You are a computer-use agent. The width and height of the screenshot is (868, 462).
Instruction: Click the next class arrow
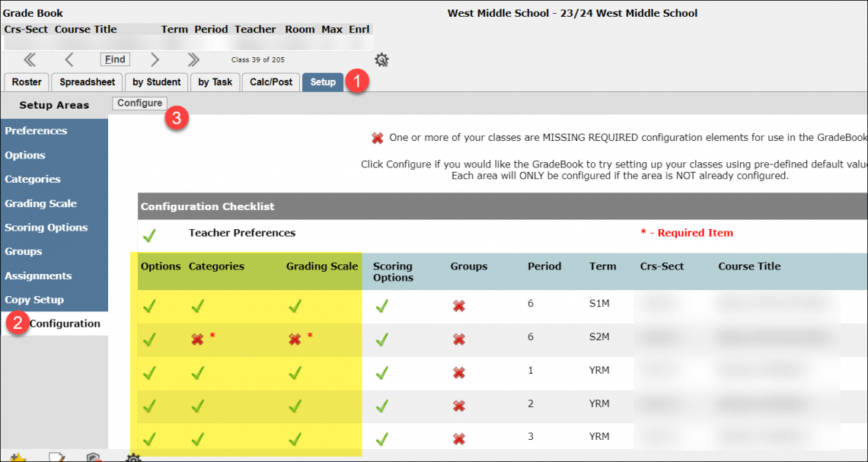coord(155,59)
